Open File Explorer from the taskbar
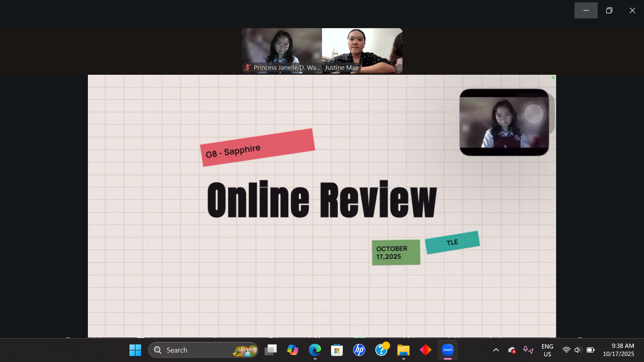 (403, 350)
